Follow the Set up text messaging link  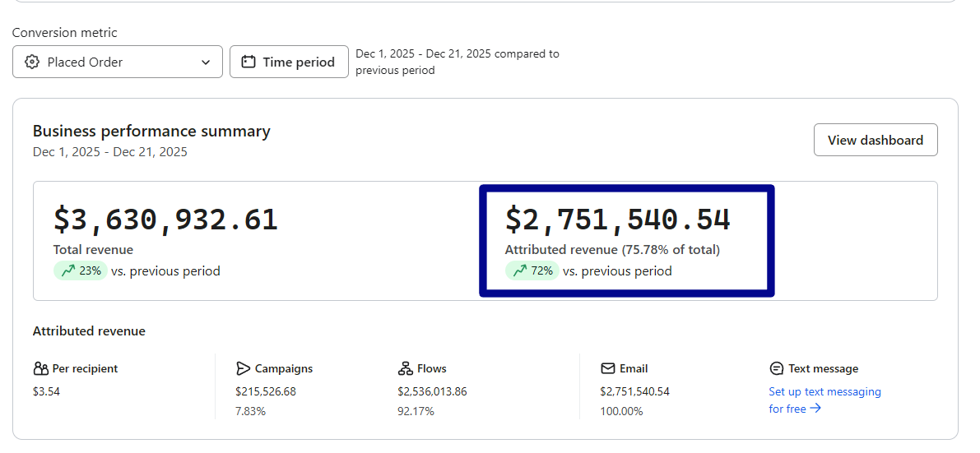click(824, 392)
